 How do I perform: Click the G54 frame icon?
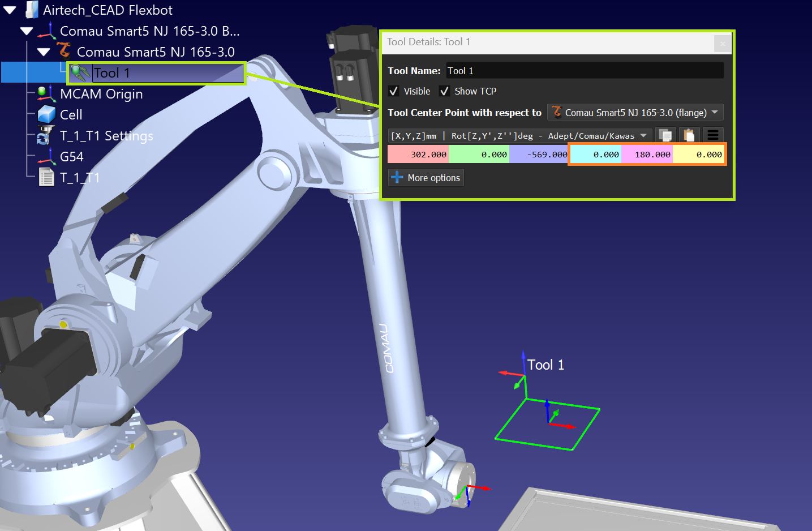coord(45,156)
